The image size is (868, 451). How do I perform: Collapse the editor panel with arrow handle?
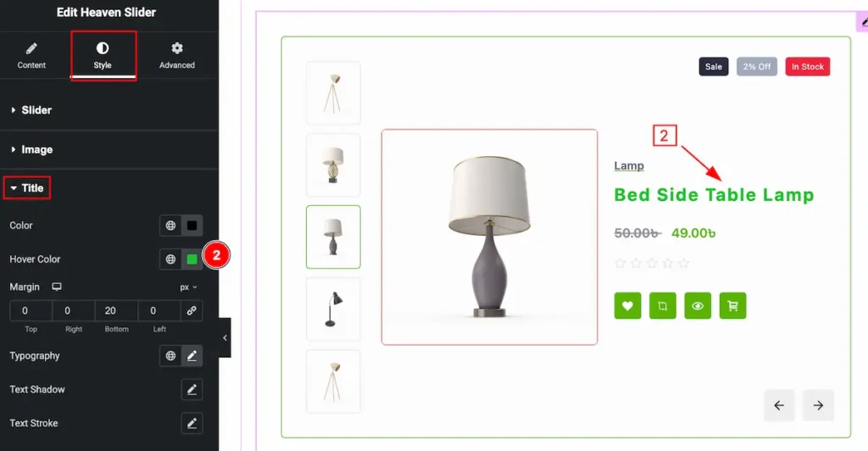click(225, 337)
